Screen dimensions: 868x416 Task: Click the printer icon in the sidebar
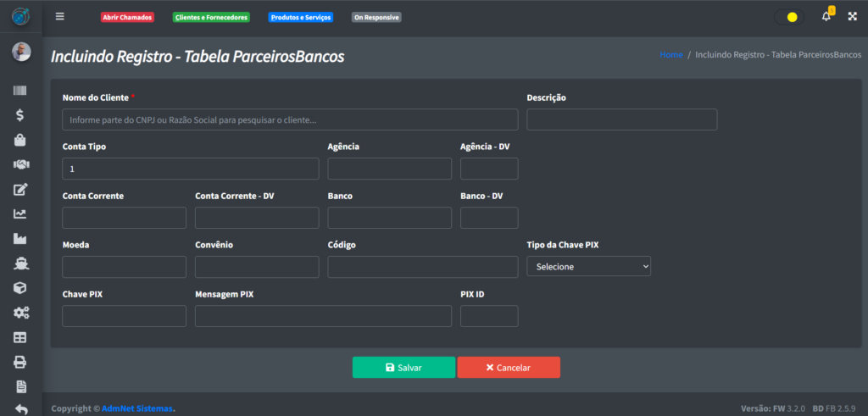coord(20,362)
